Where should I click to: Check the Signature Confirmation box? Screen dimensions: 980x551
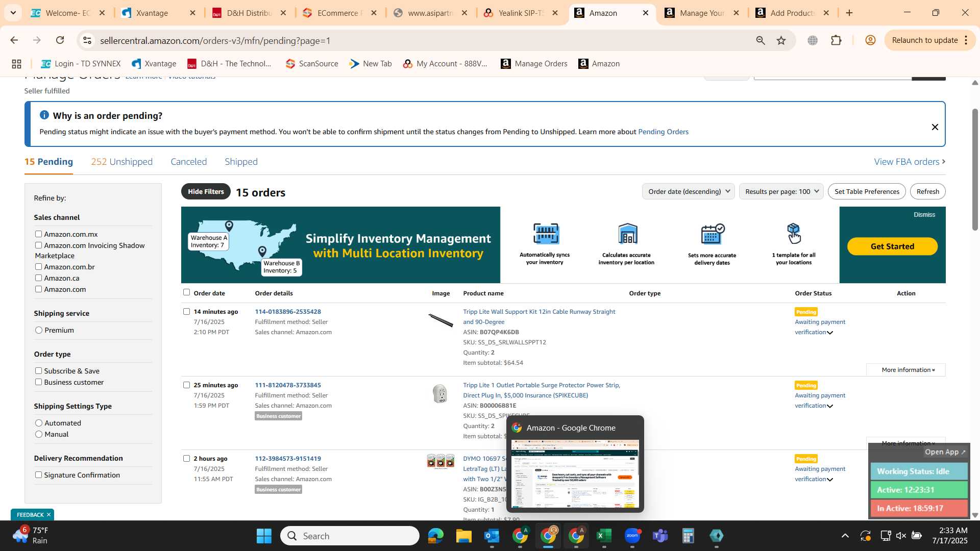(x=38, y=475)
